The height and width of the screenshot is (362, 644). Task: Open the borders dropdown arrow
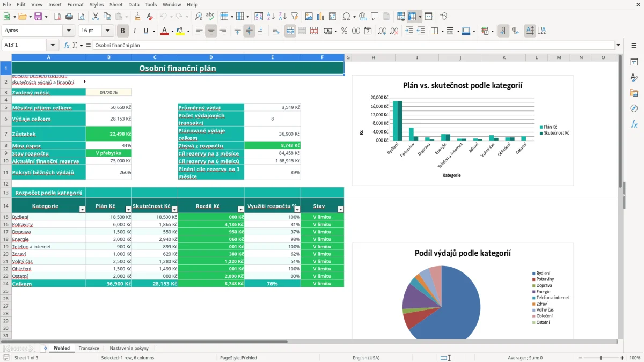click(x=442, y=31)
